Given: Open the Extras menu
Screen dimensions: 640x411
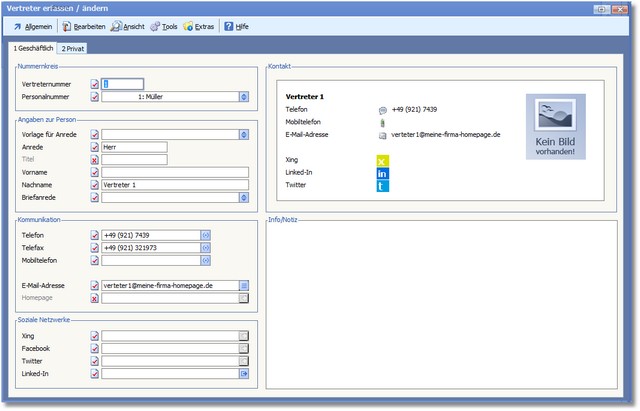Looking at the screenshot, I should point(200,26).
